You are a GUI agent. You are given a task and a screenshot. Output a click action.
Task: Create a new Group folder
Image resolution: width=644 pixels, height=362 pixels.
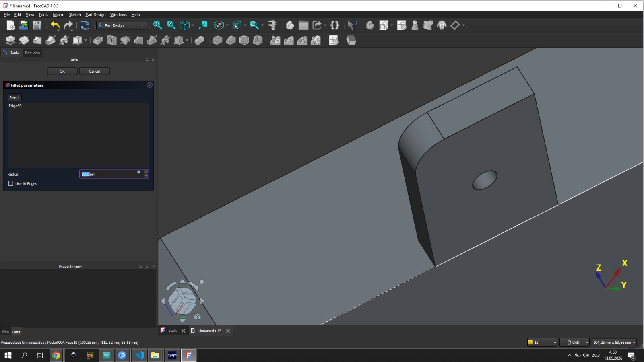[303, 25]
